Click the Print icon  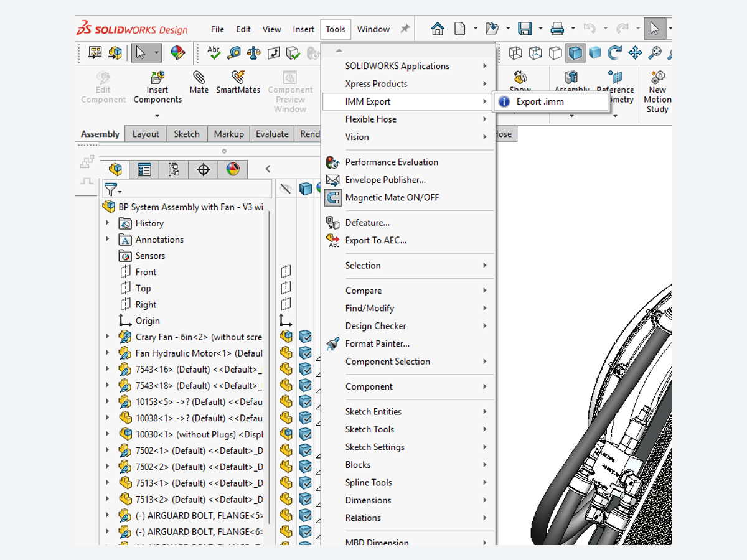pos(557,29)
